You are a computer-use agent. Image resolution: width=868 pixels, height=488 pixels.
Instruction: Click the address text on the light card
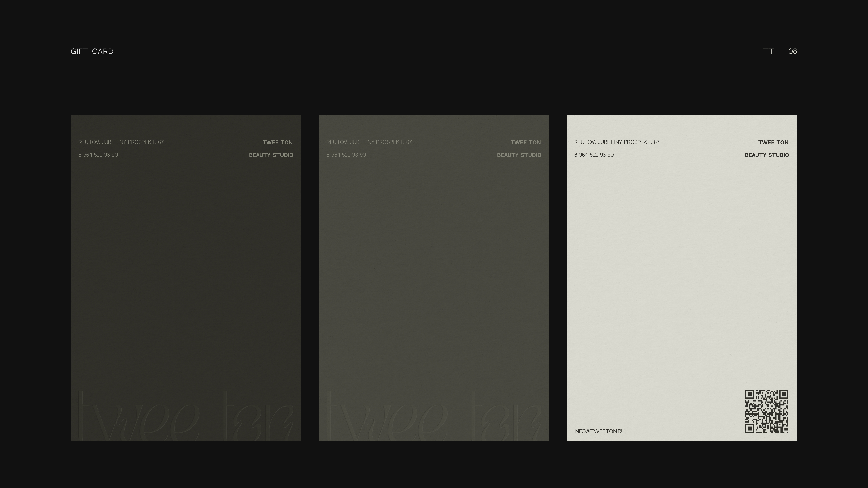point(617,142)
